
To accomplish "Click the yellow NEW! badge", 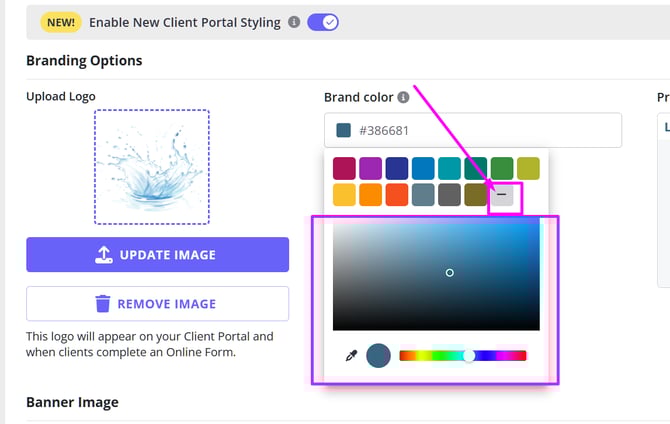I will (x=60, y=22).
